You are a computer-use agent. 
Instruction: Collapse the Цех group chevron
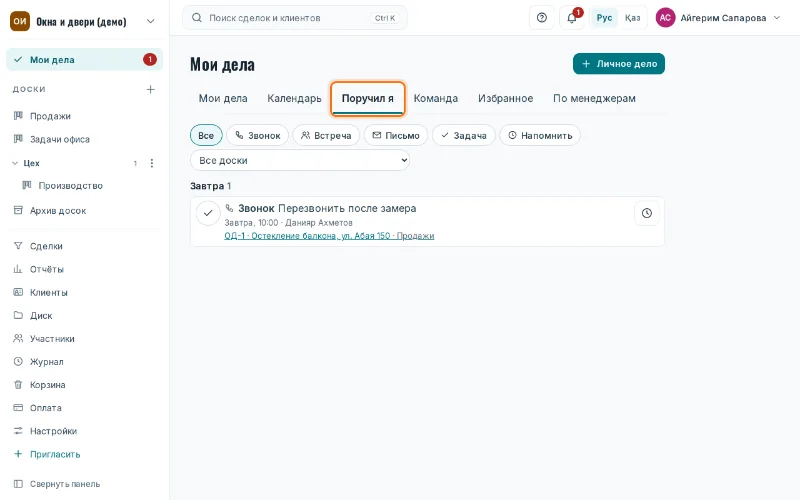(x=15, y=163)
